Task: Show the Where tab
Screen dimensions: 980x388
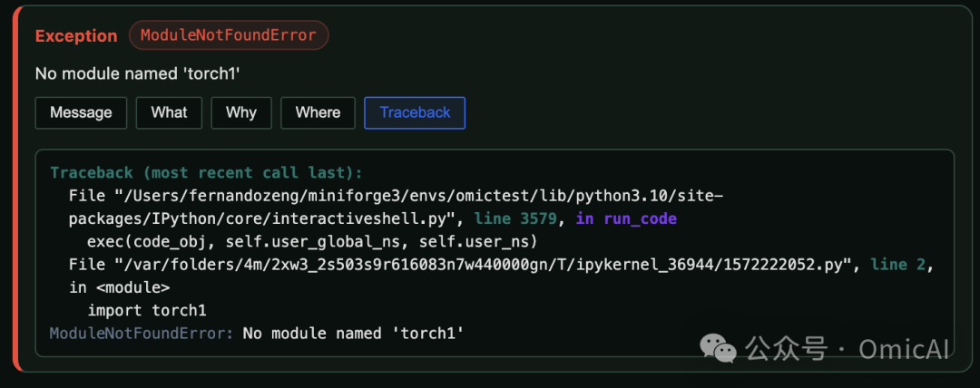Action: click(318, 112)
